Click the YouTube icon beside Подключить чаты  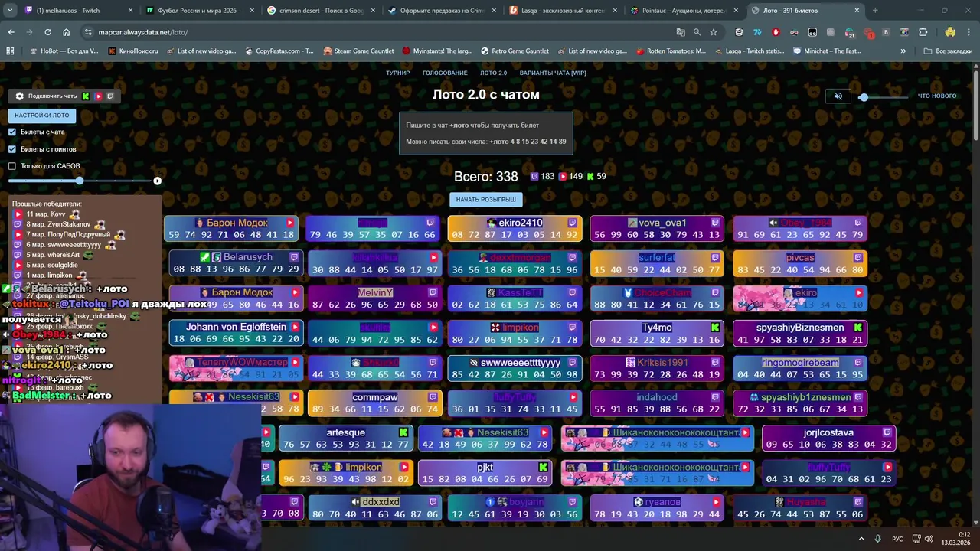98,96
